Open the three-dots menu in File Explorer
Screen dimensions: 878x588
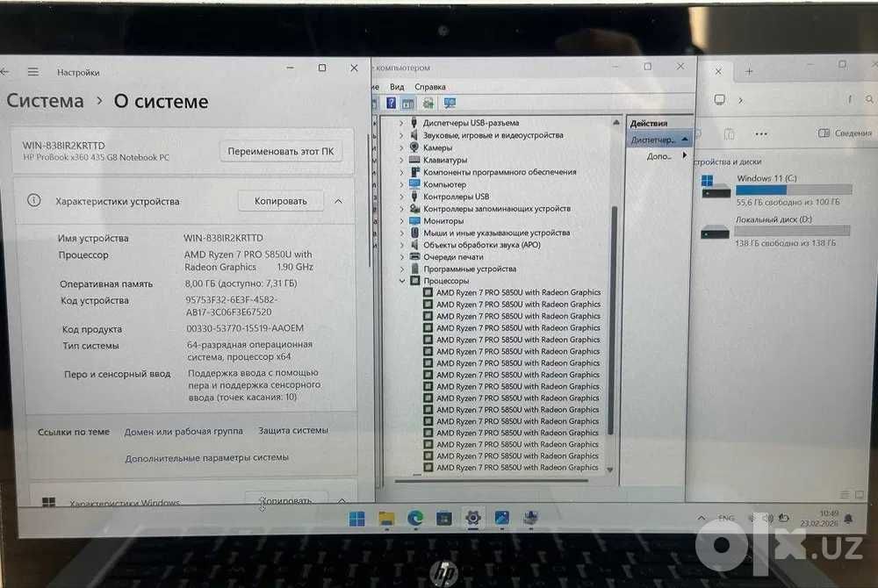click(761, 133)
